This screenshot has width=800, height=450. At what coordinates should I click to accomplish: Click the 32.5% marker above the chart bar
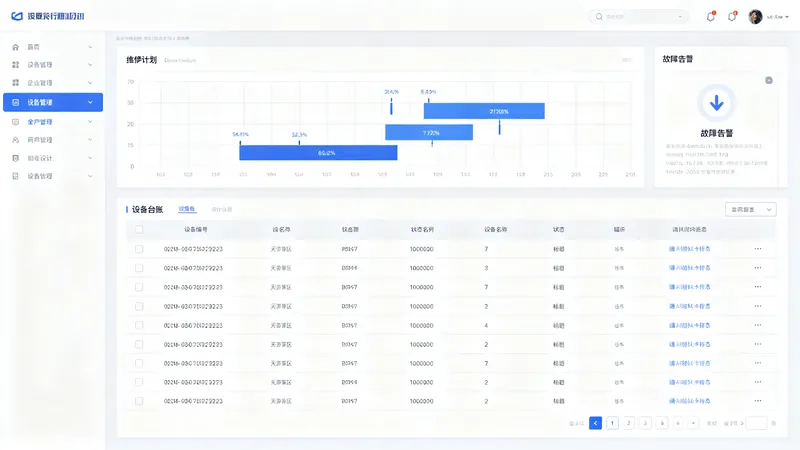point(299,135)
